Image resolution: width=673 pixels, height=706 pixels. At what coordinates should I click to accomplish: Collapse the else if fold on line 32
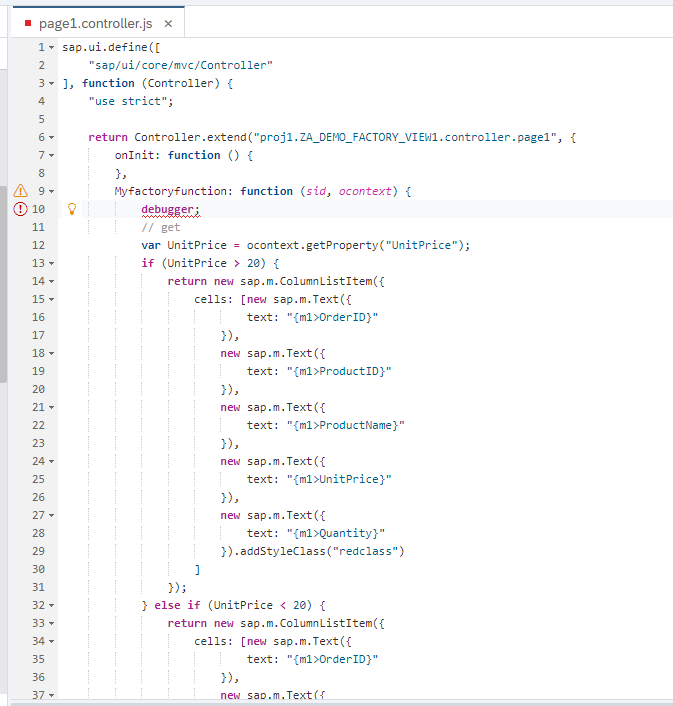tap(51, 606)
